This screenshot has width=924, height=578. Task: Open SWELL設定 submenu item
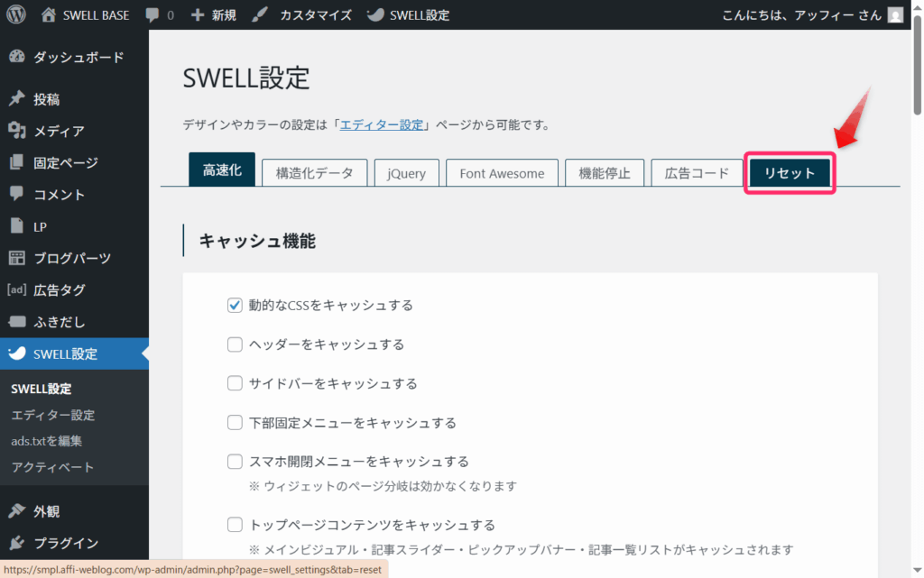click(x=42, y=389)
